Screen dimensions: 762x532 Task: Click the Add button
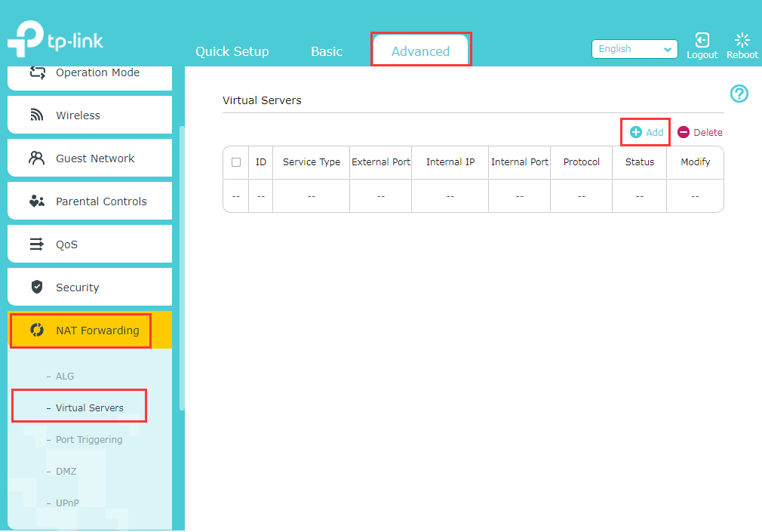(645, 132)
